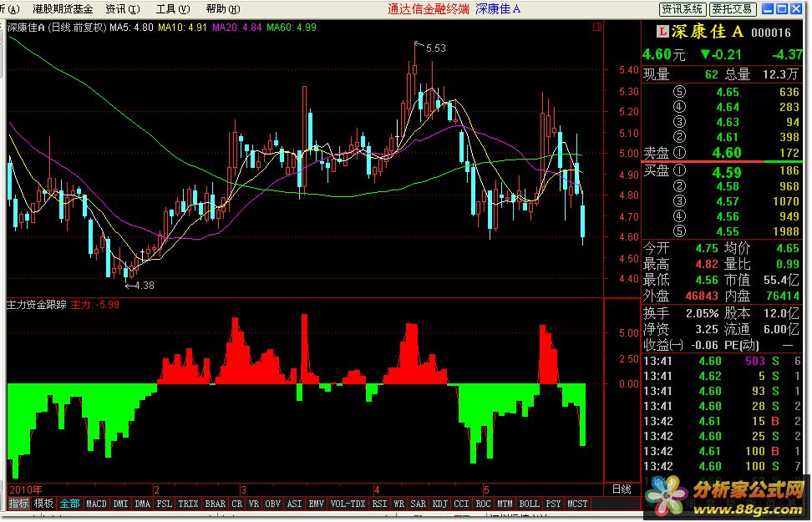Viewport: 812px width, 522px height.
Task: Select the 指标 tab
Action: pyautogui.click(x=19, y=504)
